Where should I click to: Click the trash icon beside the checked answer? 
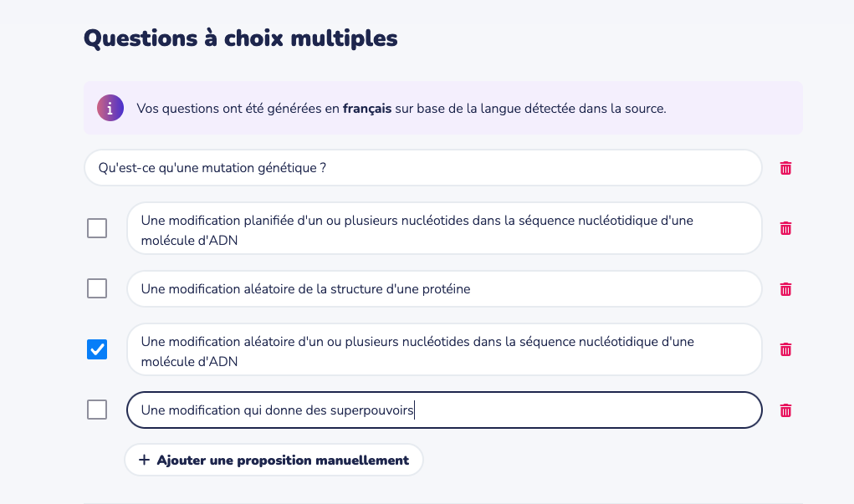point(785,349)
